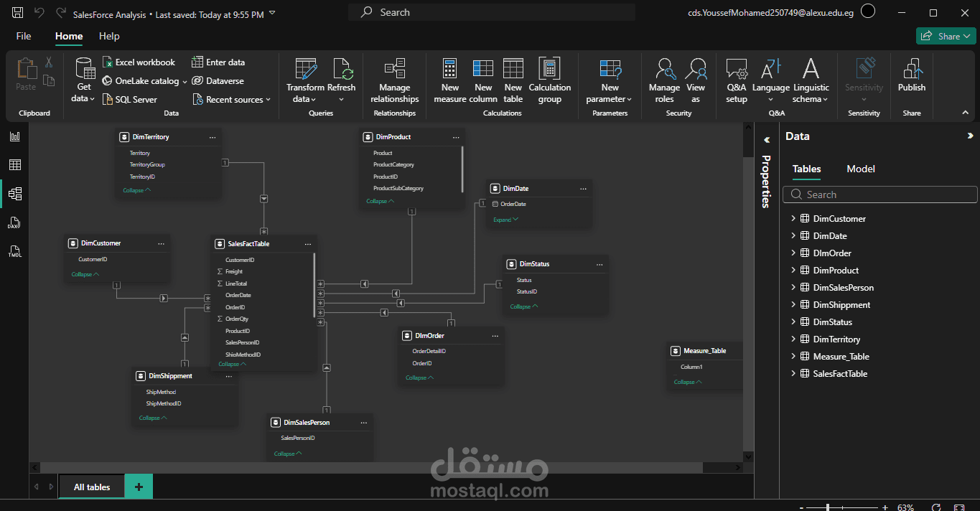Select Measure_Table in Data pane
The width and height of the screenshot is (980, 511).
pyautogui.click(x=841, y=356)
